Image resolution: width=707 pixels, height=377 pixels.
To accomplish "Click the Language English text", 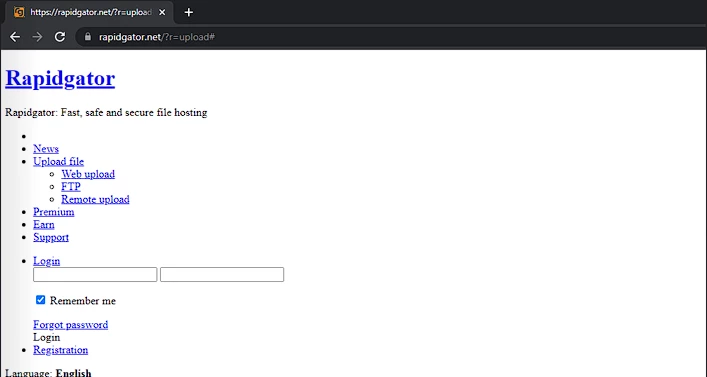I will point(48,372).
